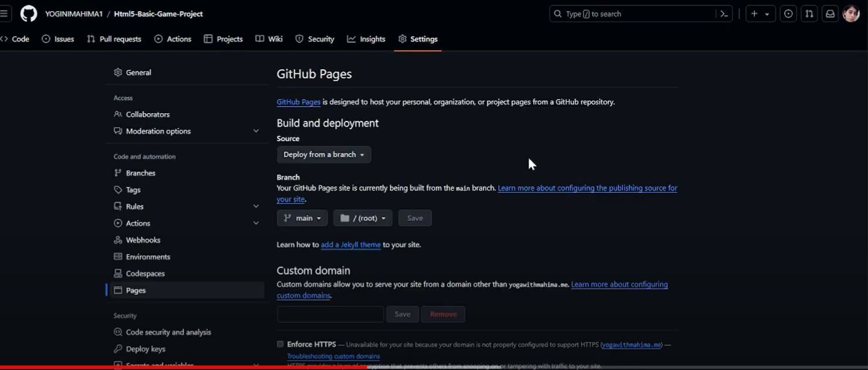The width and height of the screenshot is (868, 370).
Task: Open the user profile avatar
Action: pos(851,13)
